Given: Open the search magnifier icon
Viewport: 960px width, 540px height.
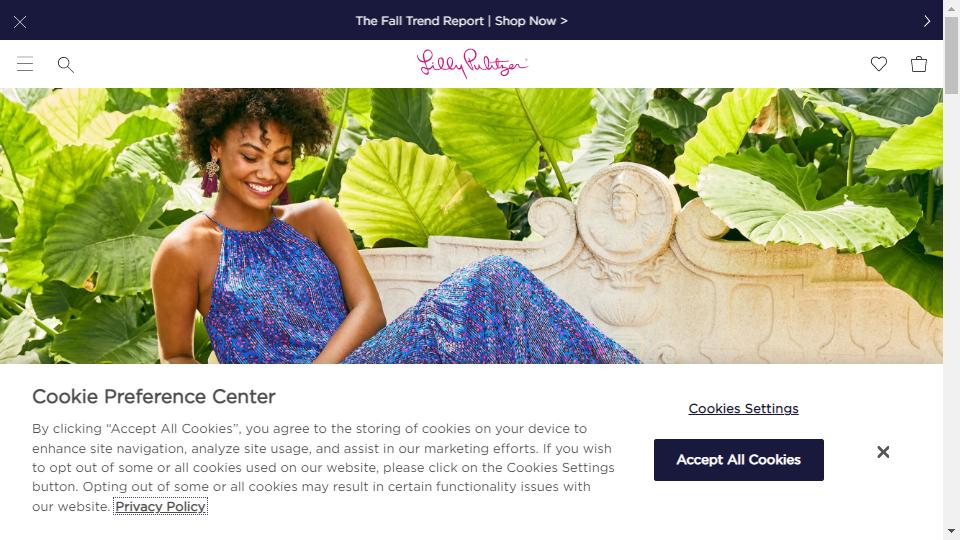Looking at the screenshot, I should click(66, 64).
